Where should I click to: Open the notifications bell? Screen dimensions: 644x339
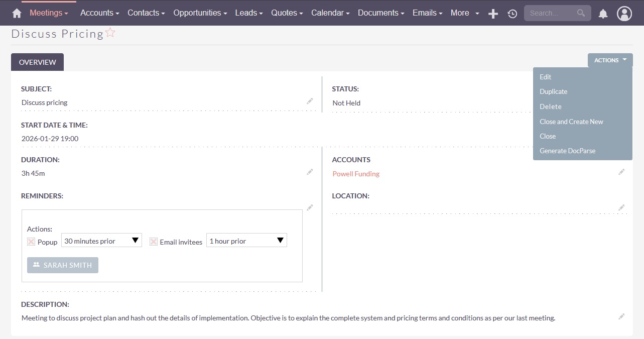click(603, 14)
